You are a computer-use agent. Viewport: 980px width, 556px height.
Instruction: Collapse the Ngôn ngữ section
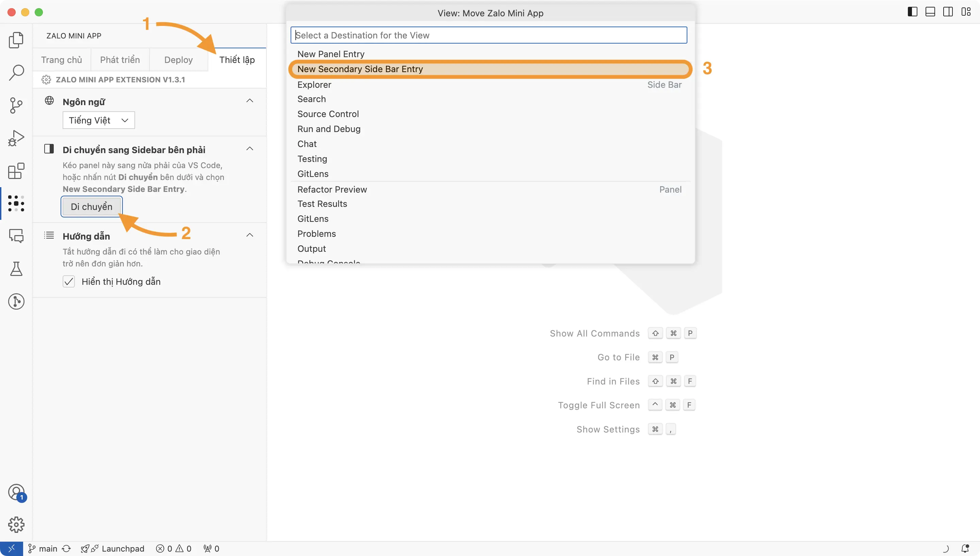coord(250,101)
